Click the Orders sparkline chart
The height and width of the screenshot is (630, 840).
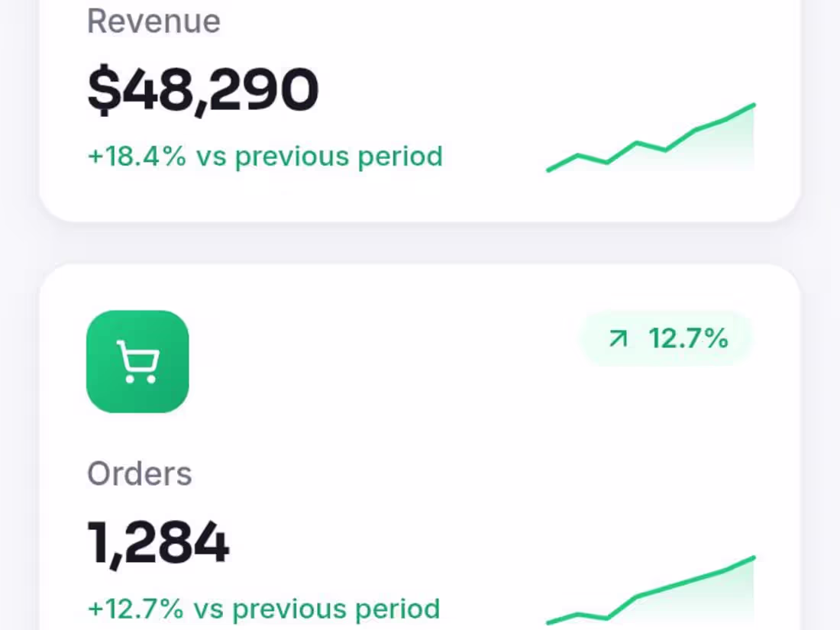[x=651, y=590]
